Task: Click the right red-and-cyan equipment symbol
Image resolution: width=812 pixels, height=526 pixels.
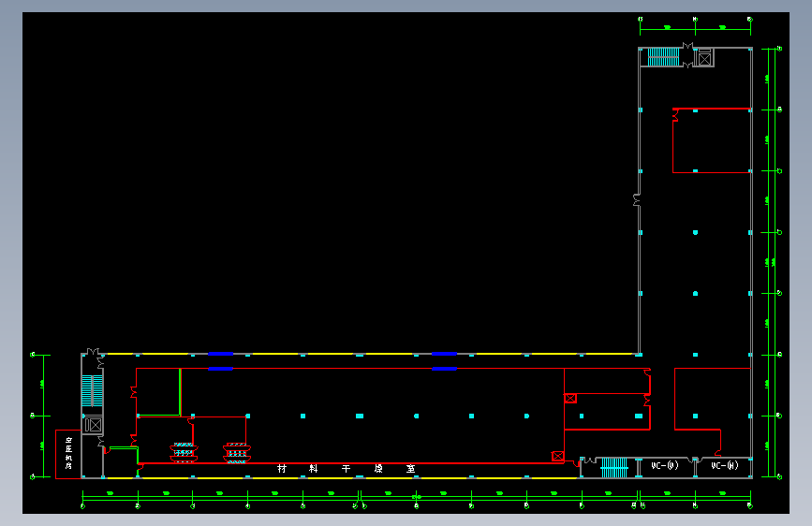Action: tap(237, 452)
